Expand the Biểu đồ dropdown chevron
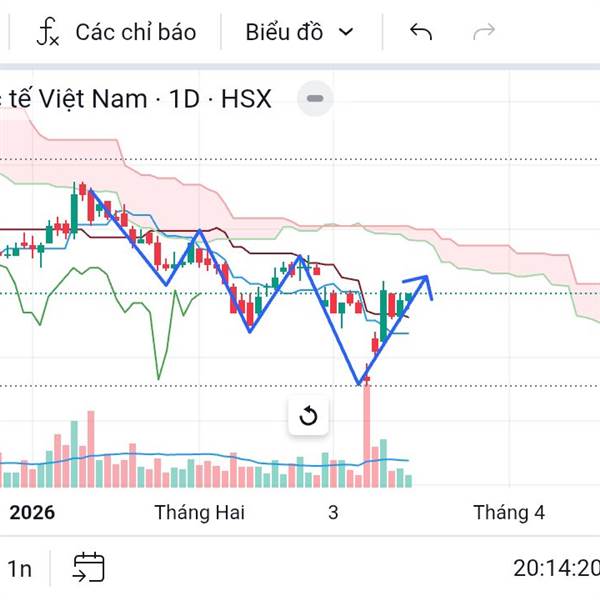This screenshot has width=600, height=600. coord(347,32)
